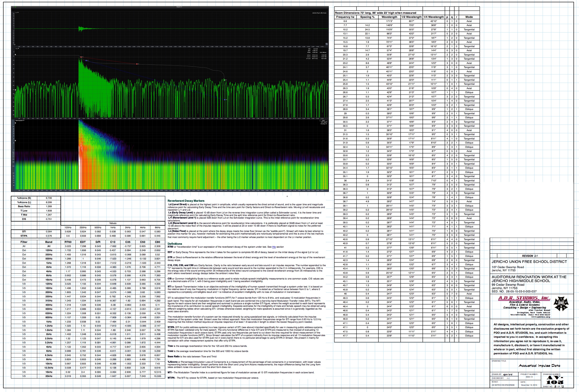
Task: Click the '%Alcons (S)' row label
Action: coord(24,198)
